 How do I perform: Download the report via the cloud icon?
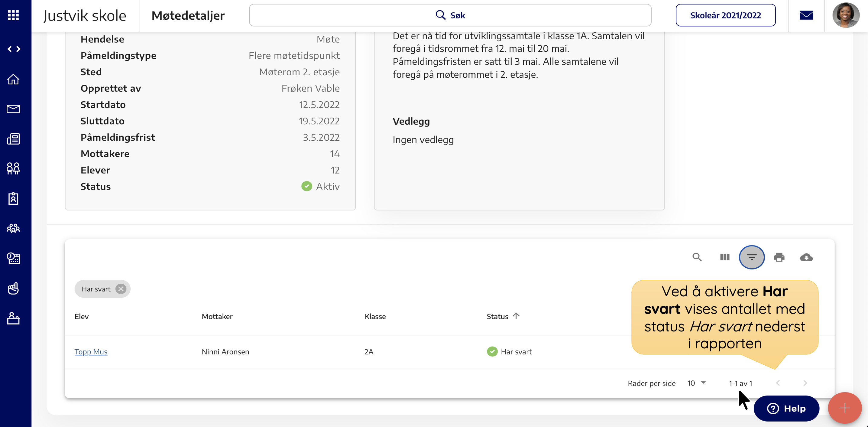coord(806,257)
